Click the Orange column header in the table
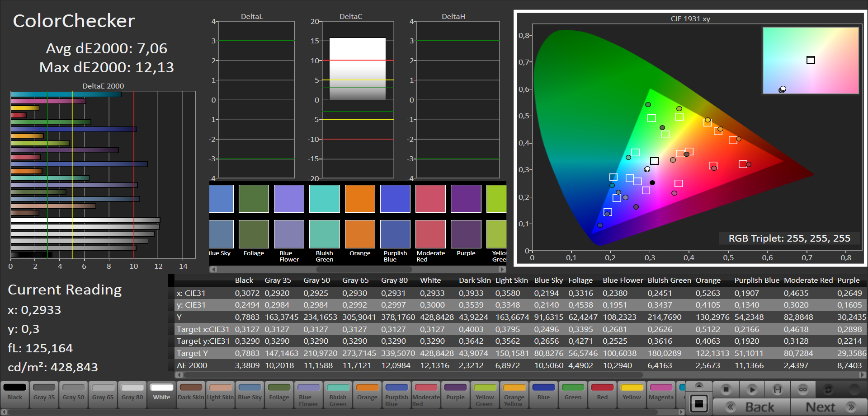Viewport: 868px width, 416px height. [x=708, y=280]
